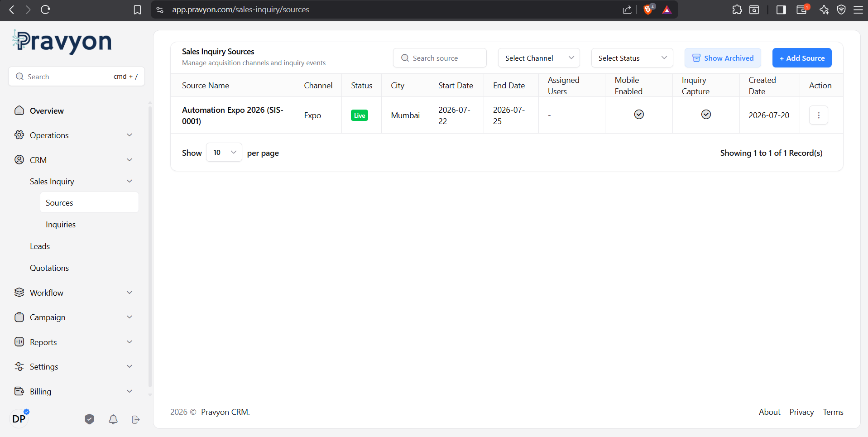Image resolution: width=868 pixels, height=437 pixels.
Task: Click the logout icon in sidebar footer
Action: 136,419
